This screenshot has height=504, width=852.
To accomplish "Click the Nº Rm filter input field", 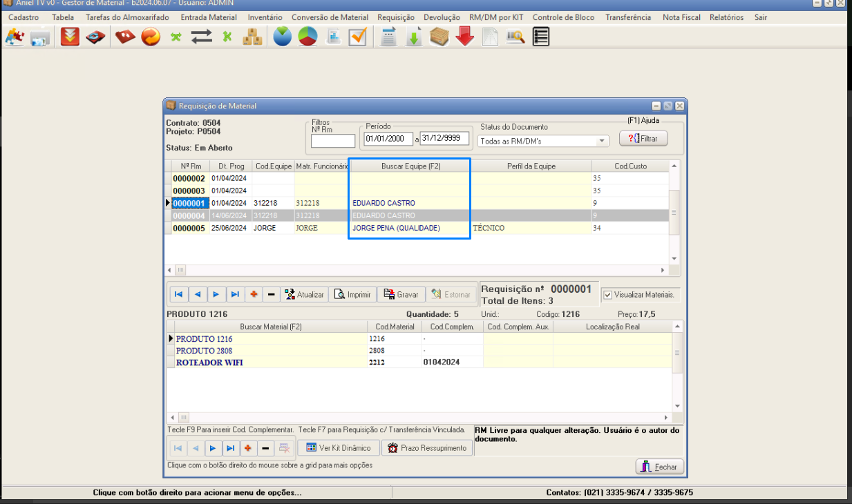I will (x=332, y=141).
